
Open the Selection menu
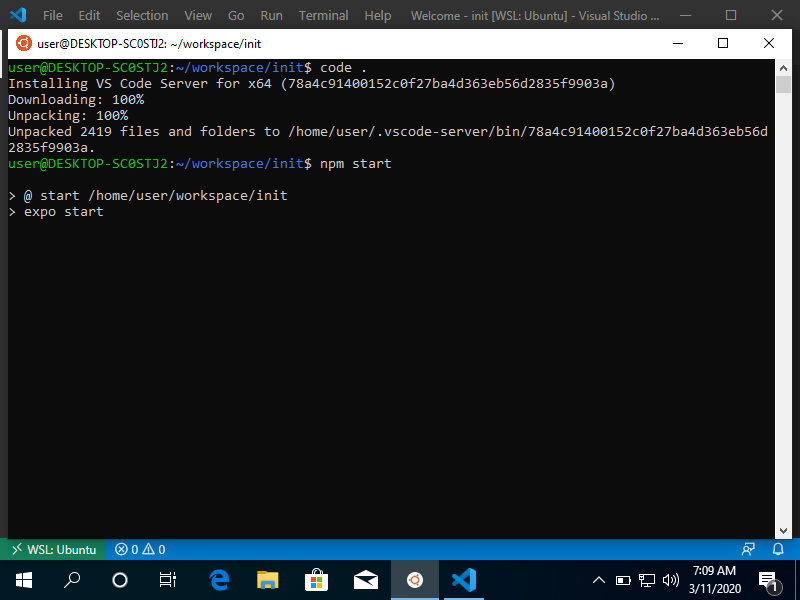(142, 15)
